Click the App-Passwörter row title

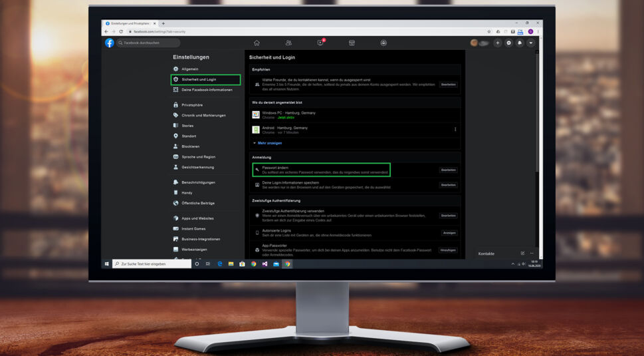(274, 246)
